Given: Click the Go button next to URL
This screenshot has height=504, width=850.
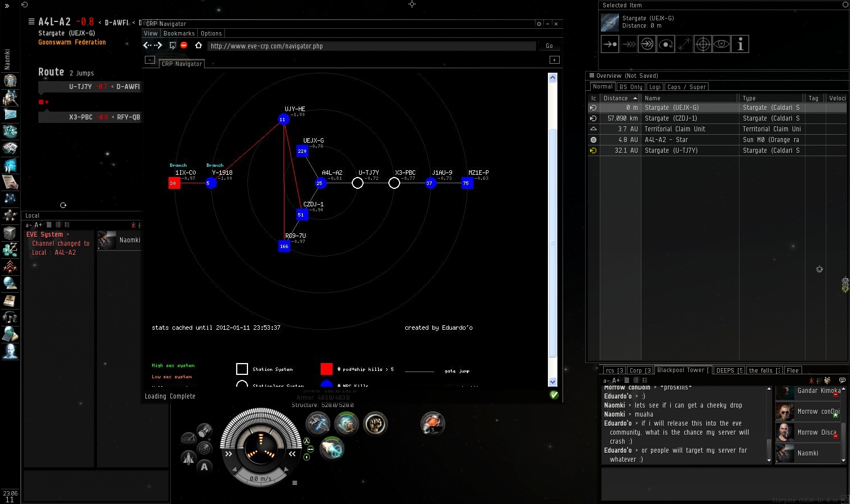Looking at the screenshot, I should coord(549,46).
